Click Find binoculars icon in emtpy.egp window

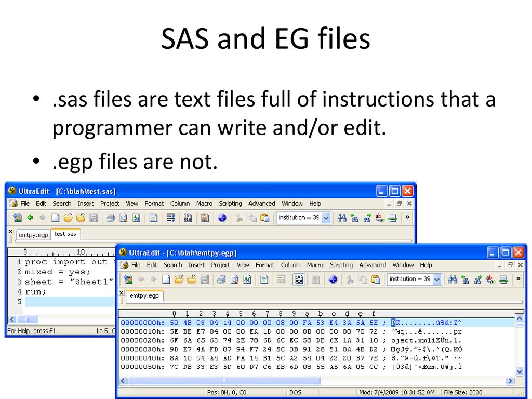coord(453,280)
